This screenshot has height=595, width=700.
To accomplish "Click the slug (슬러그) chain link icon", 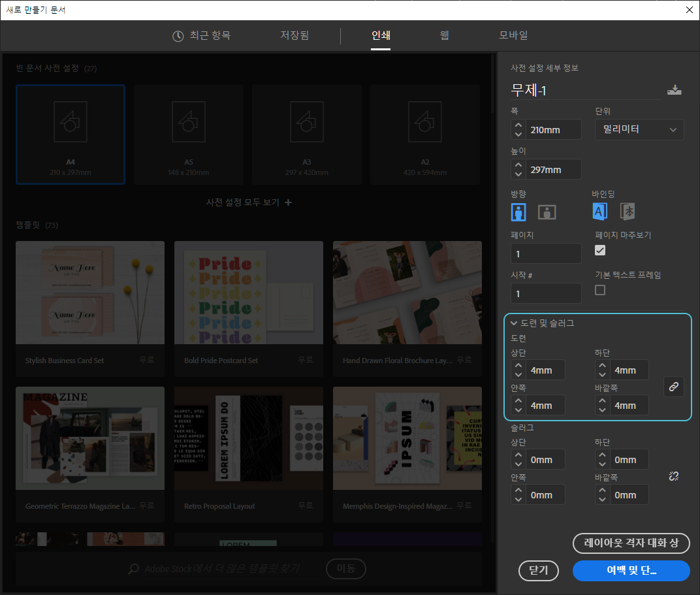I will (674, 477).
